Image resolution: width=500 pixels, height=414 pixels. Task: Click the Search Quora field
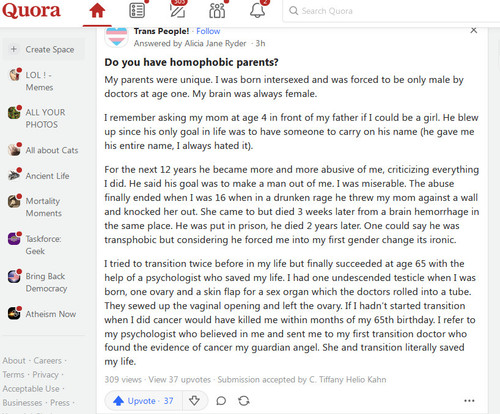point(390,11)
